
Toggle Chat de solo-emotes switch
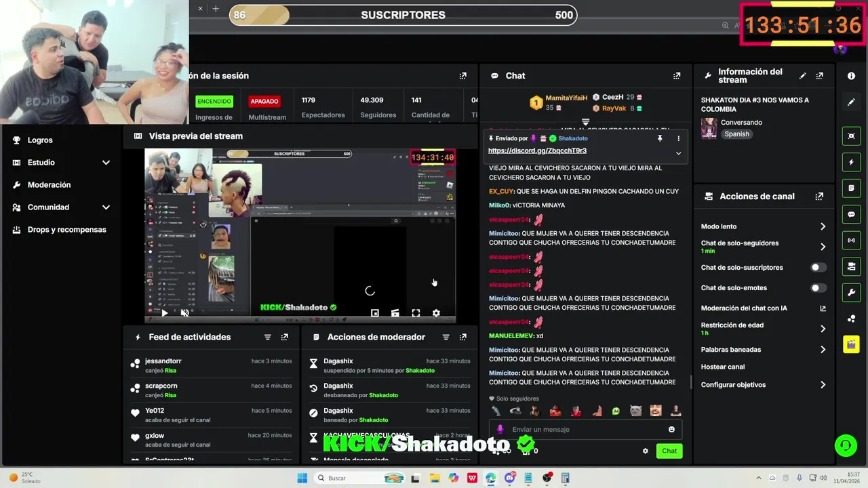click(818, 288)
